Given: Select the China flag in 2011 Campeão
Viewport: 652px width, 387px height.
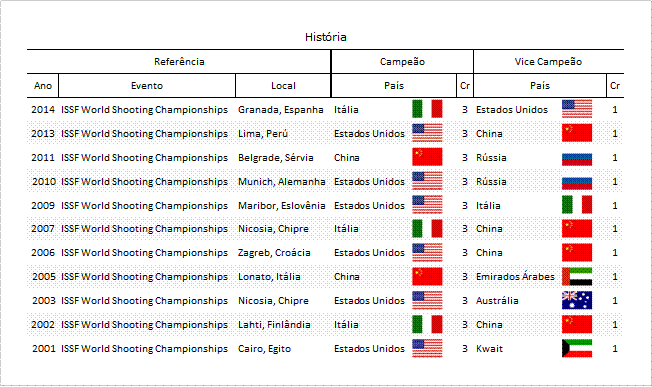Looking at the screenshot, I should click(x=427, y=158).
